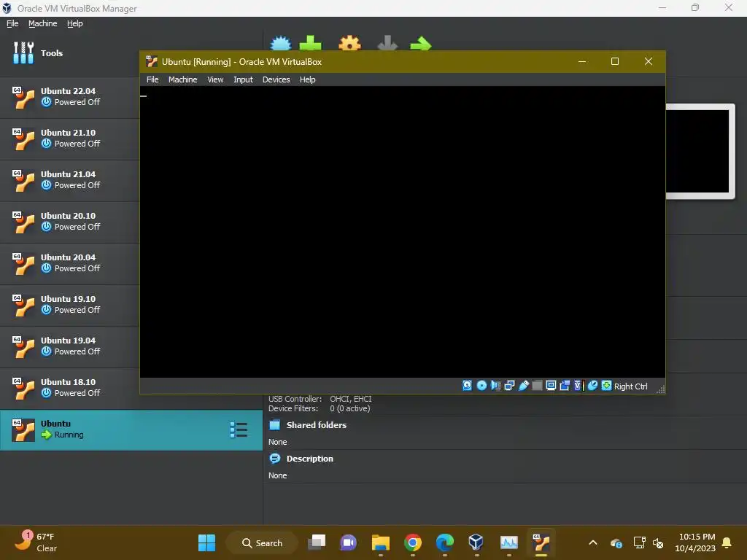Open Help menu in Ubuntu VM window
Viewport: 747px width, 560px height.
[307, 79]
